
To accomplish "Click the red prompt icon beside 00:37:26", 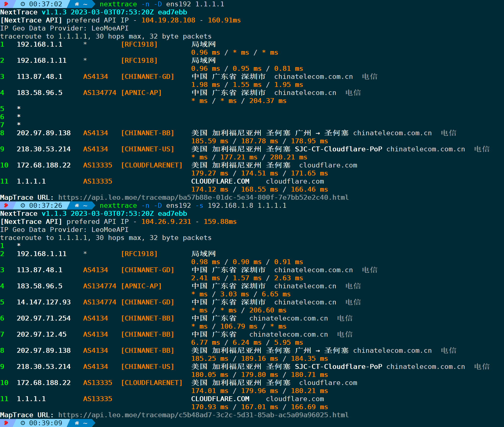I will [x=6, y=205].
